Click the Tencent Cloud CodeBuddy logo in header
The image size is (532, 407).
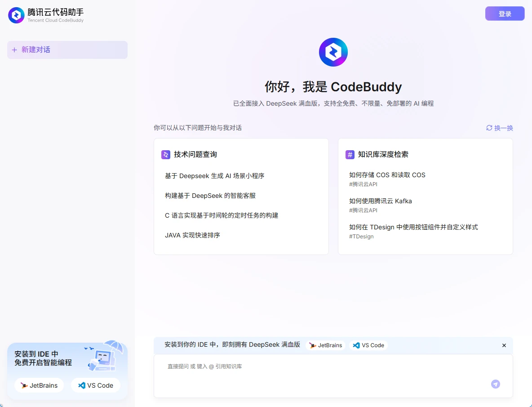16,15
